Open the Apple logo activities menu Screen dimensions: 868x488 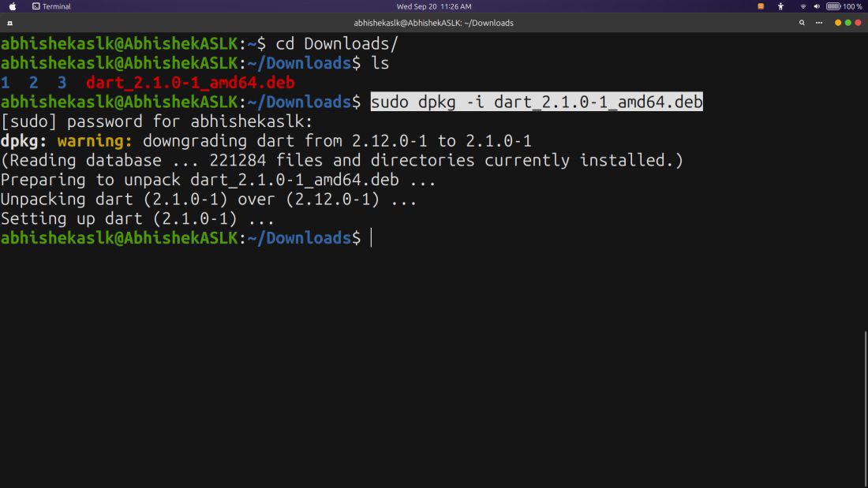pos(12,6)
